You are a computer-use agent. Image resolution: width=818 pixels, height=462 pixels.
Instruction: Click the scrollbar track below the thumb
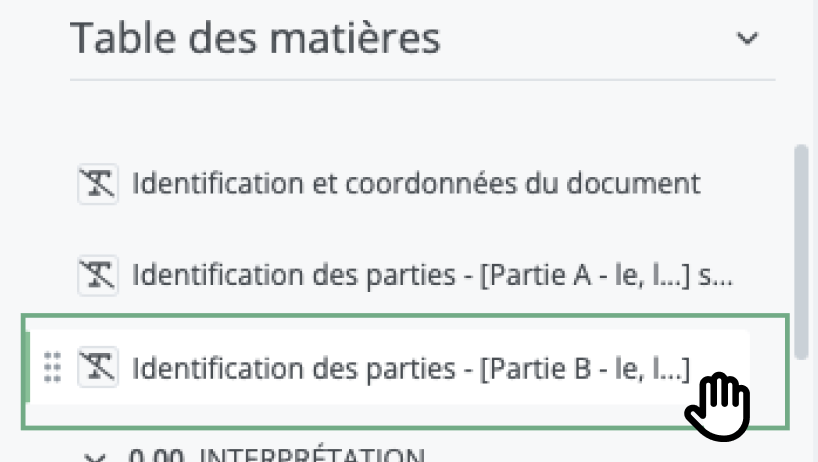pyautogui.click(x=799, y=400)
